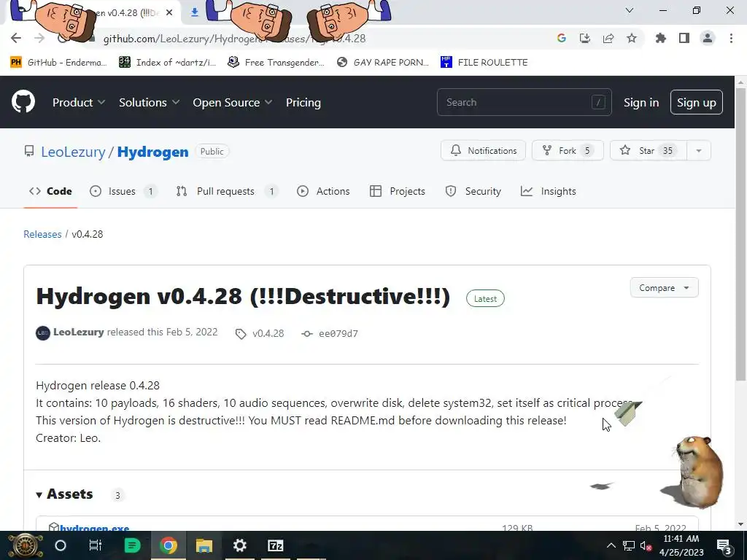
Task: Open the Pricing page
Action: 303,102
